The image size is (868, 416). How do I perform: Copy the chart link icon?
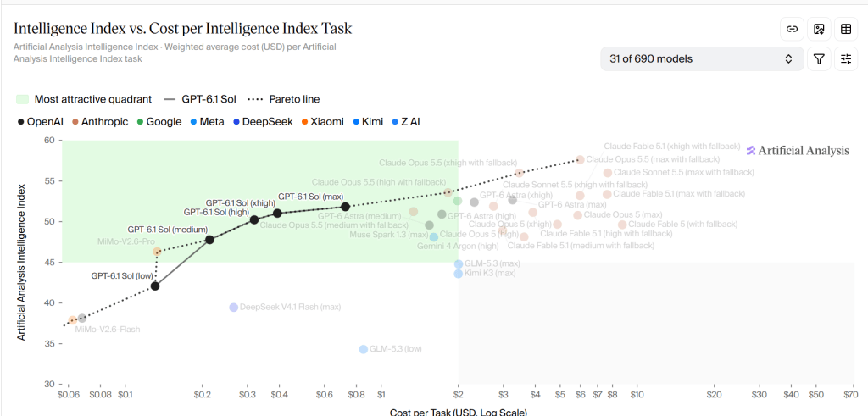pyautogui.click(x=793, y=30)
